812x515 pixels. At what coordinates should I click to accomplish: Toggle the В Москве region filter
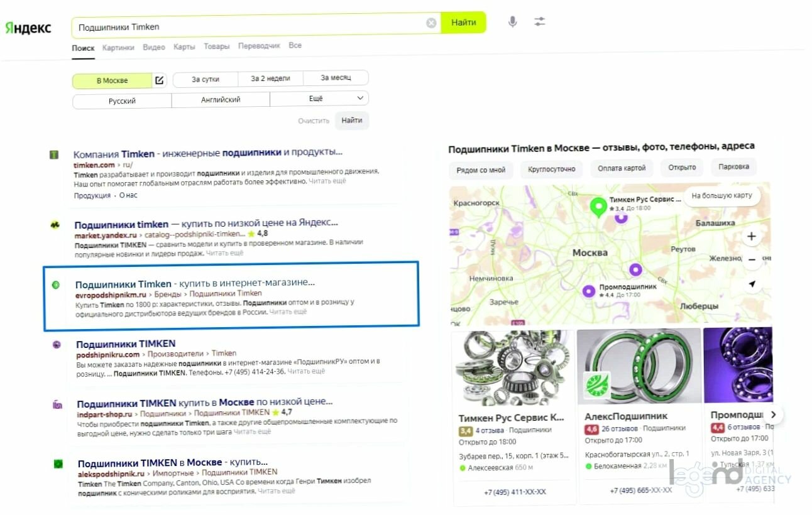point(112,80)
